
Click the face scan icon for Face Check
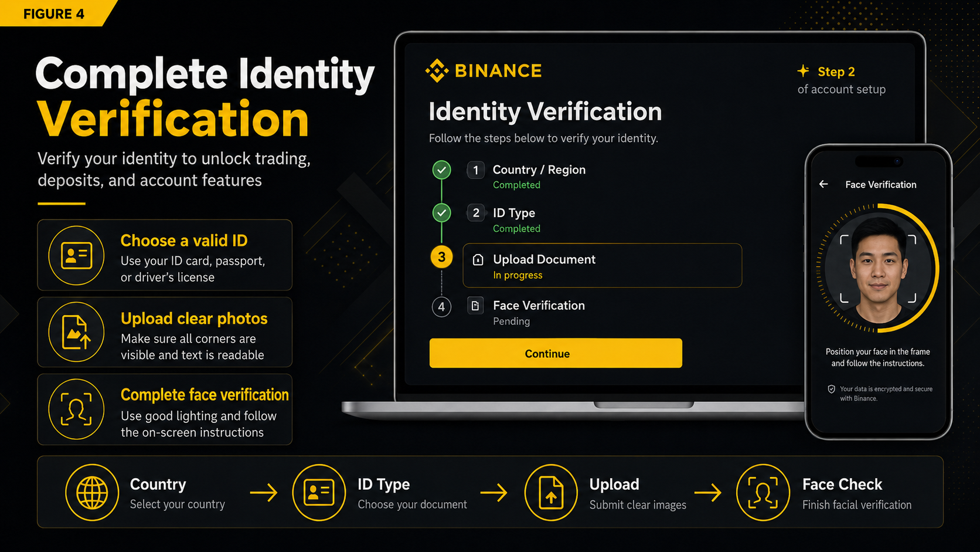coord(763,493)
